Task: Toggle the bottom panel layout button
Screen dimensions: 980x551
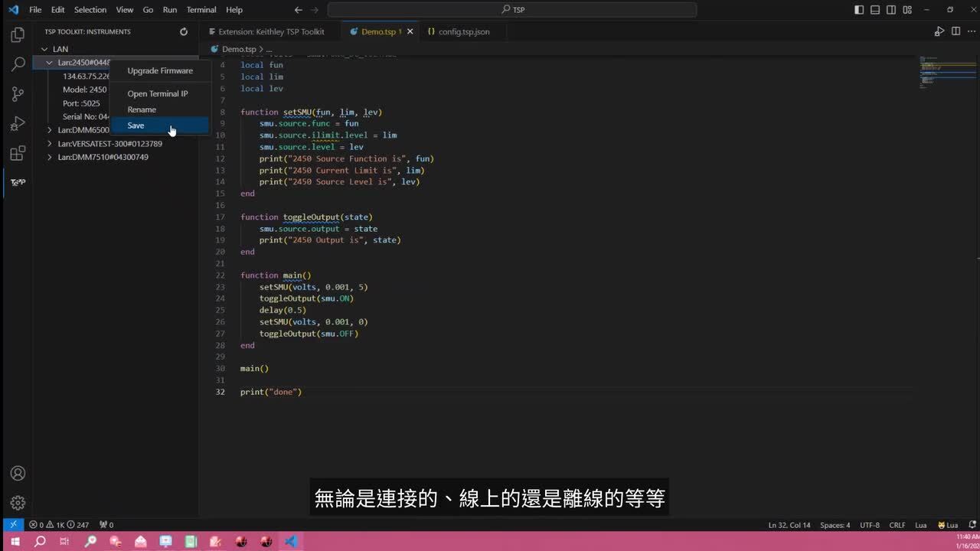Action: (874, 10)
